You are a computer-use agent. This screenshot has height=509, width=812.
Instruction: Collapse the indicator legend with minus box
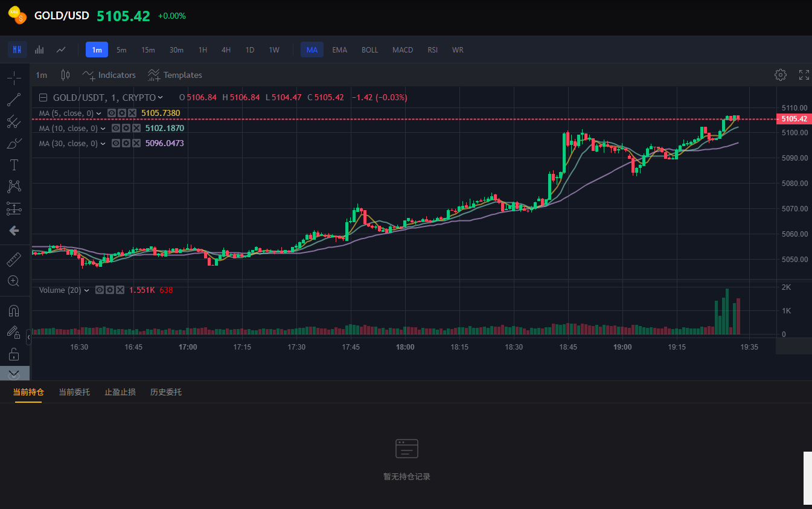pos(43,97)
